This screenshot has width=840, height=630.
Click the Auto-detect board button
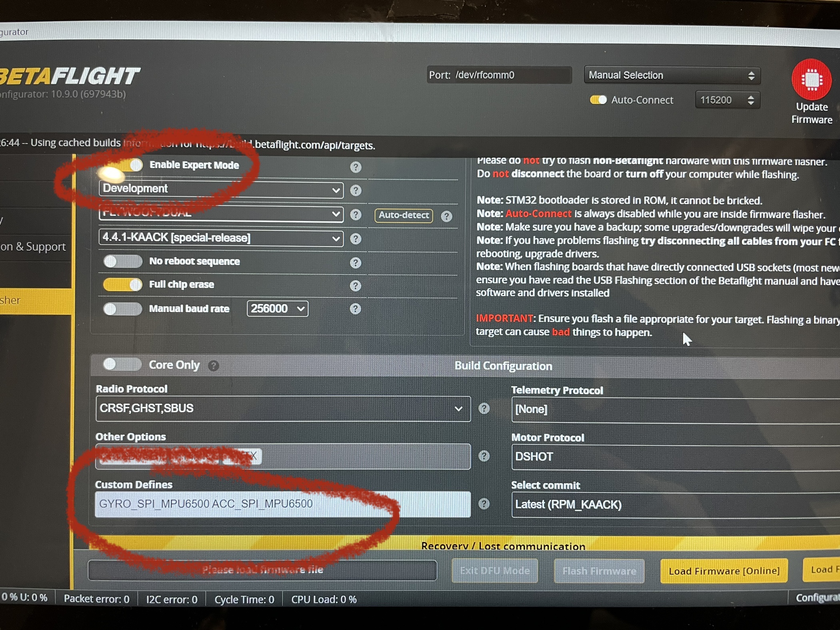(x=403, y=215)
